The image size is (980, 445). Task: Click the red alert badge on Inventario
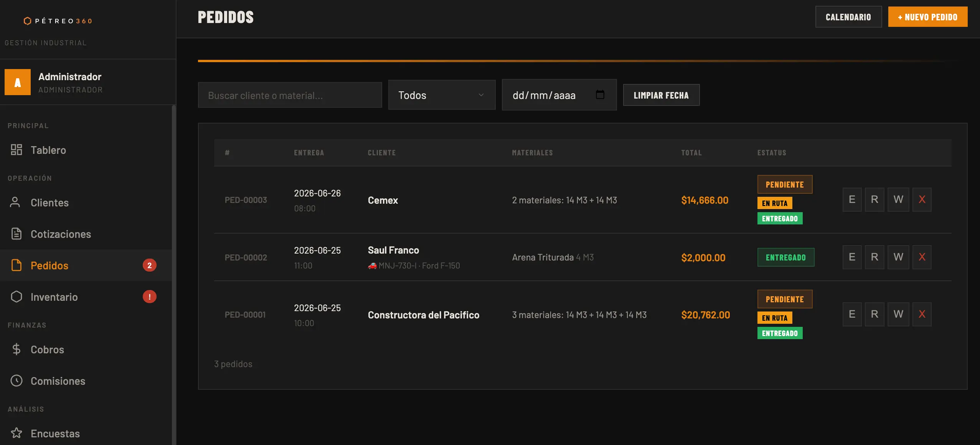[150, 297]
